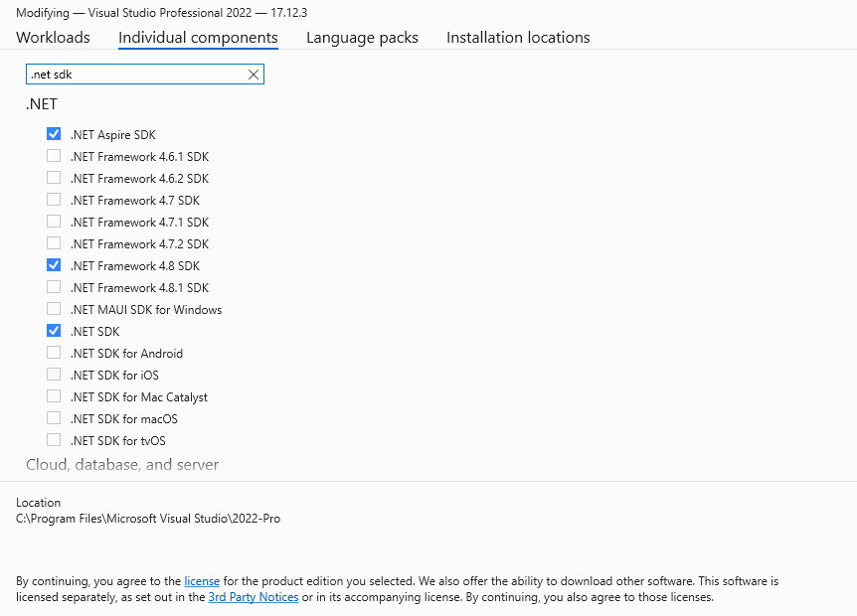Image resolution: width=857 pixels, height=616 pixels.
Task: Select .NET SDK for Mac Catalyst
Action: click(x=54, y=396)
